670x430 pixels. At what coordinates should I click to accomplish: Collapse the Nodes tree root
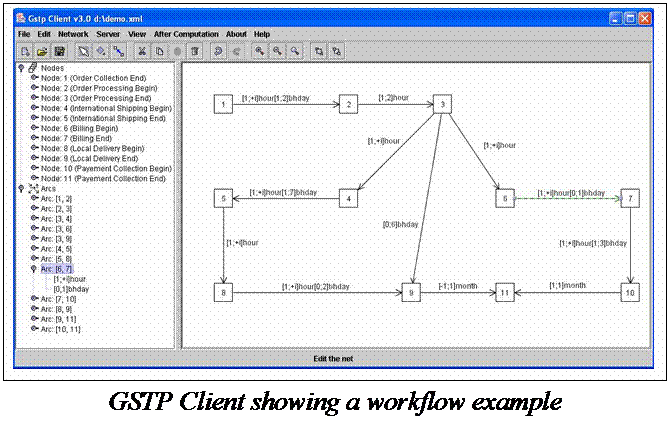[x=22, y=68]
